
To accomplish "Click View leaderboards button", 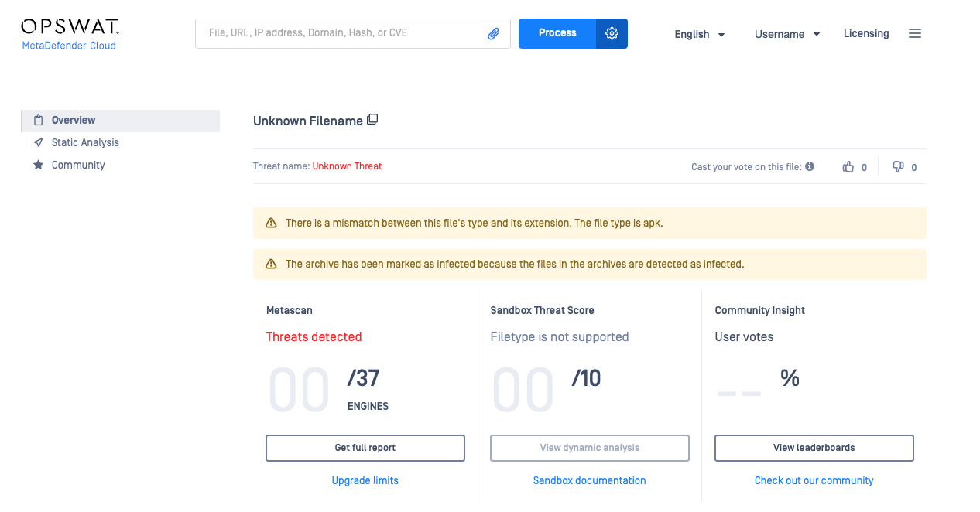I will pyautogui.click(x=814, y=448).
